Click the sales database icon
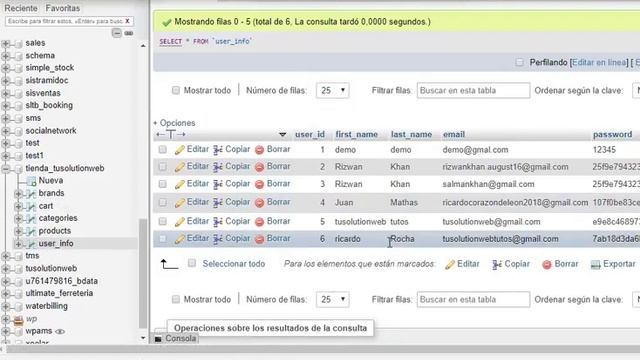Screen dimensions: 640x360 coord(18,43)
